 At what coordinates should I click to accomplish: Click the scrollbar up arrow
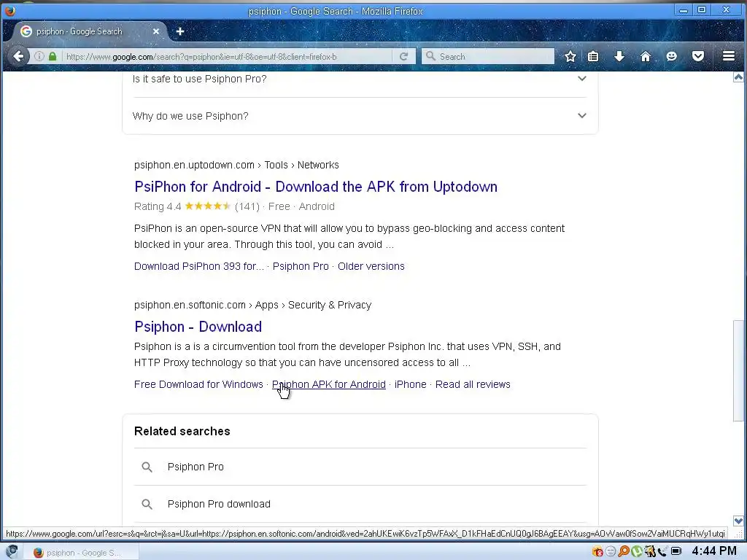(738, 77)
